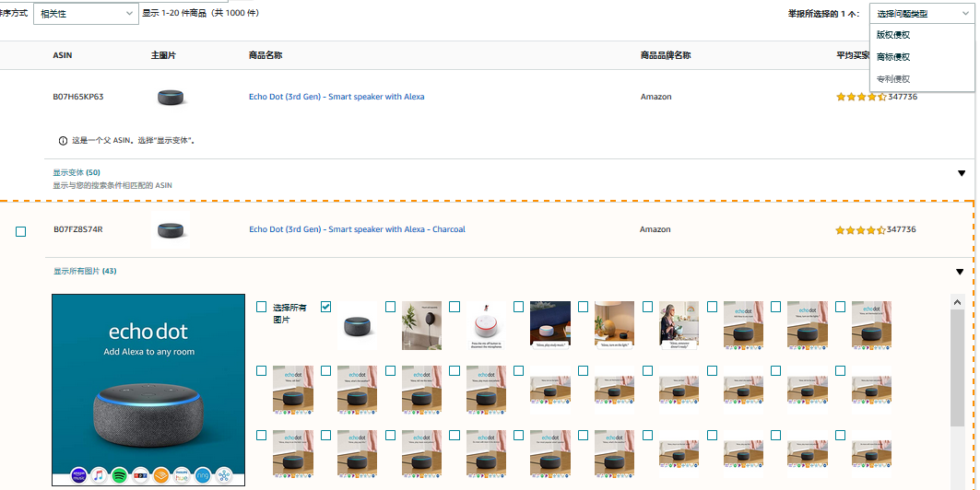Open Echo Dot Charcoal product link
980x490 pixels.
(357, 229)
